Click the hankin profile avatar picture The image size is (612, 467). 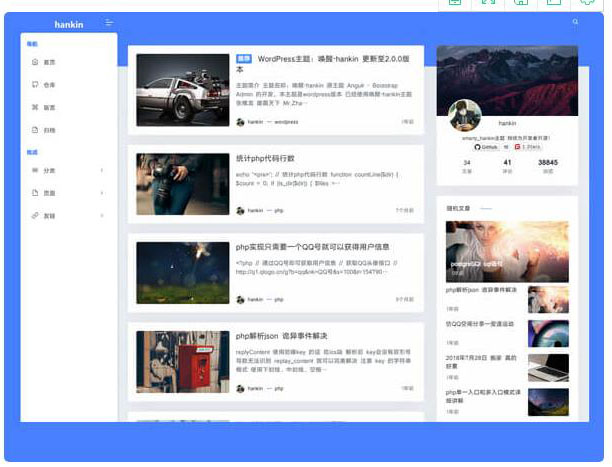coord(464,115)
